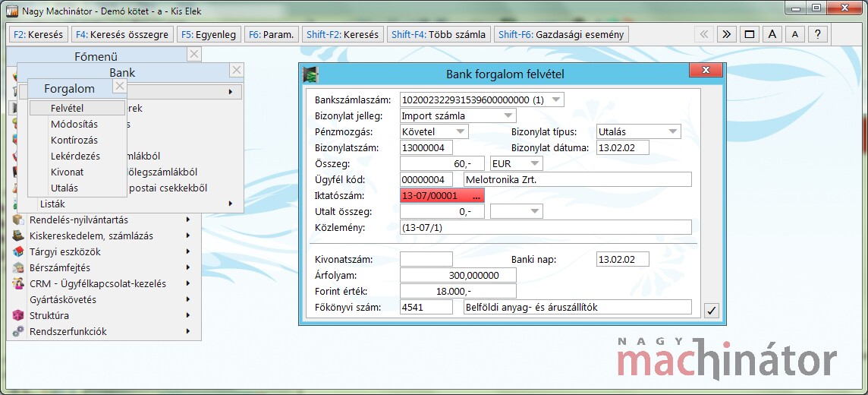Click the Közlemény text field
Image resolution: width=868 pixels, height=395 pixels.
[546, 227]
